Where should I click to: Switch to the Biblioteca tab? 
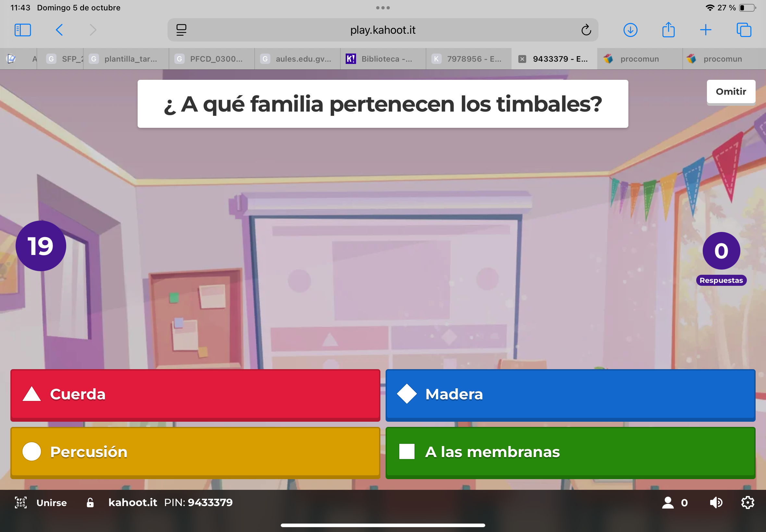point(383,59)
